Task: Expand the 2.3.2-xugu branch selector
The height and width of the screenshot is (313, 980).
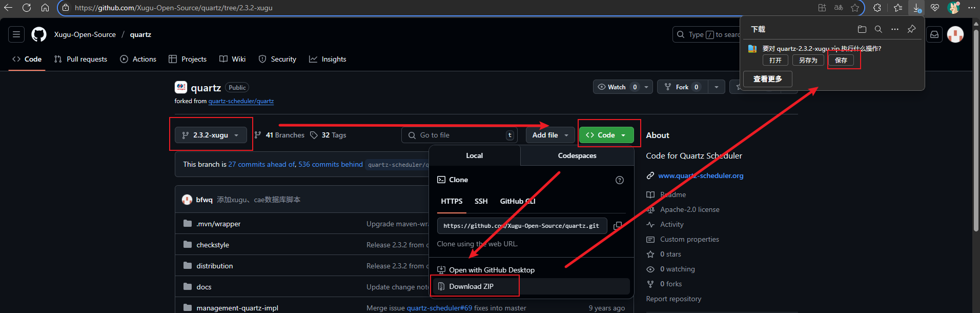Action: coord(211,135)
